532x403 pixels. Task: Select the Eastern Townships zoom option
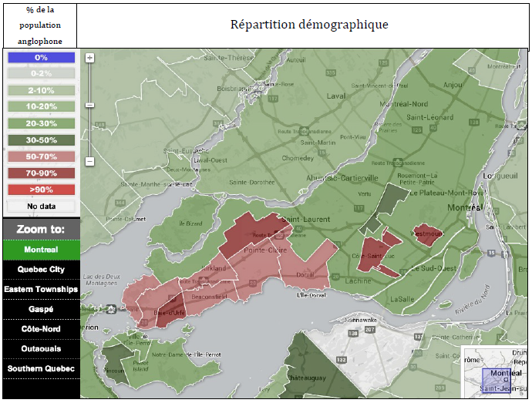point(41,289)
